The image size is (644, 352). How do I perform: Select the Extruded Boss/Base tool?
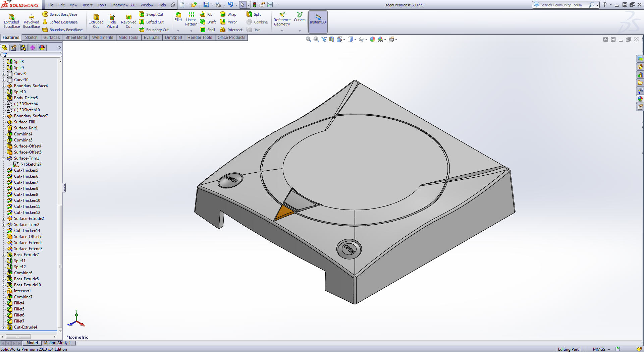pos(11,21)
